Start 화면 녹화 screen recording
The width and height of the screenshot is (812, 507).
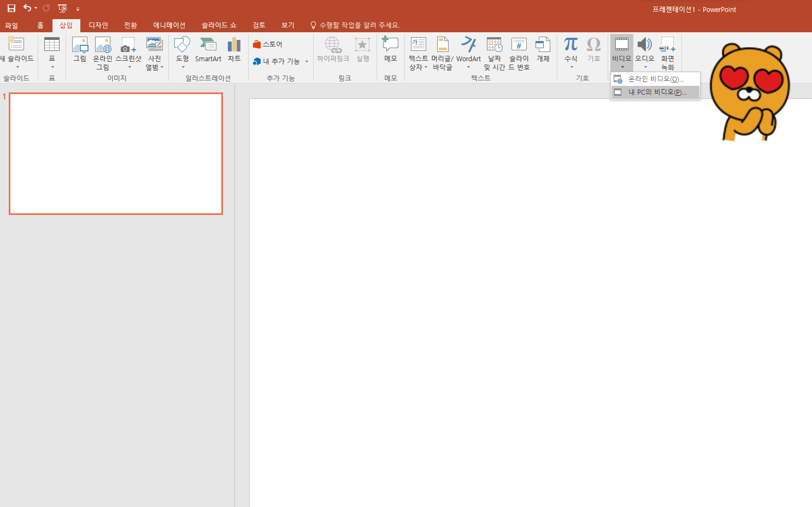coord(668,53)
